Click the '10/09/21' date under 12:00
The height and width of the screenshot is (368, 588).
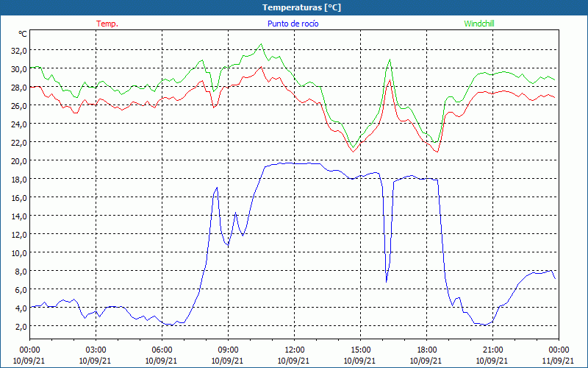coord(293,361)
